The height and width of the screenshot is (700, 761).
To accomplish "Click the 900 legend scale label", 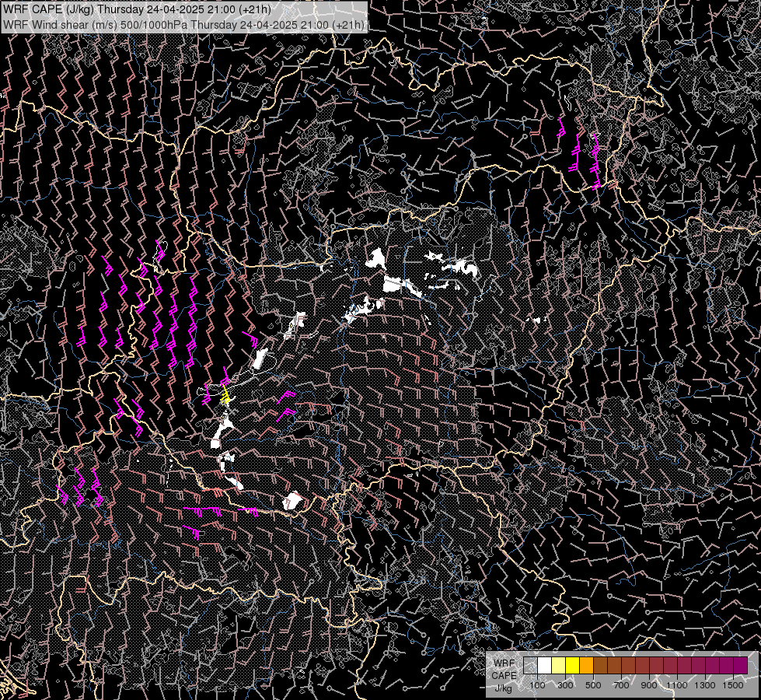I will (x=649, y=685).
